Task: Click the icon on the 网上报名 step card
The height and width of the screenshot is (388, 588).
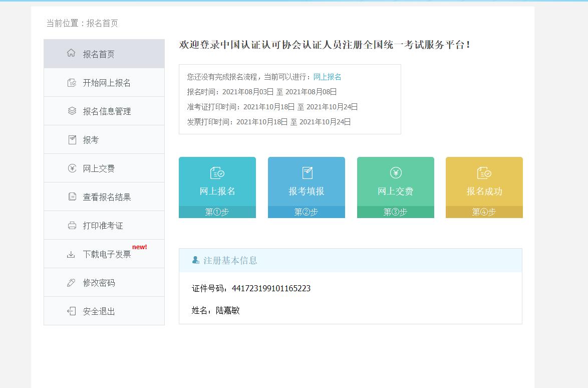Action: tap(217, 172)
